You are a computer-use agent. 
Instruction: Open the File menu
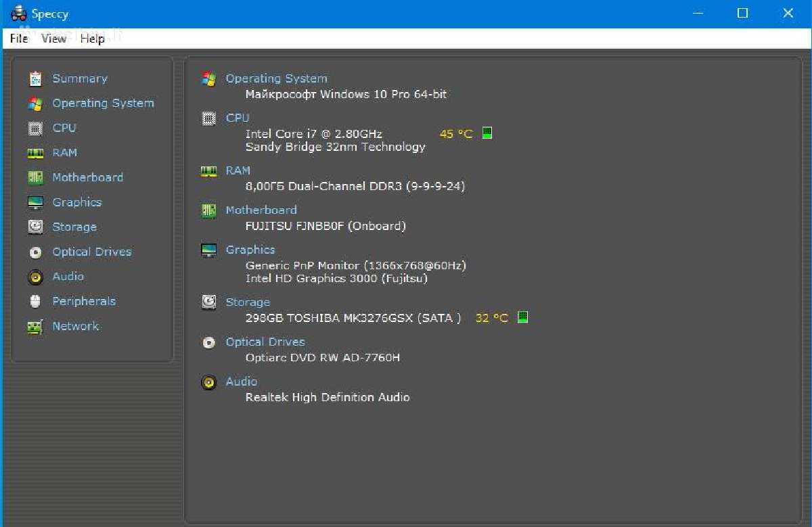pyautogui.click(x=19, y=39)
